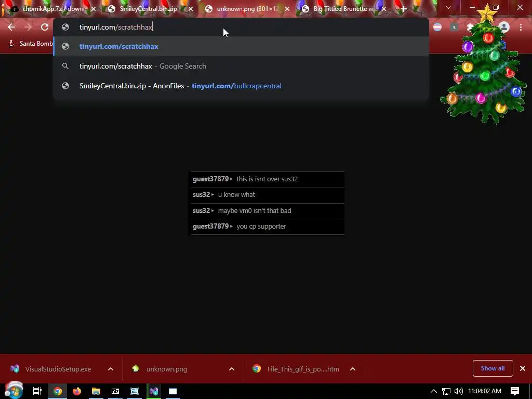Switch to the SmileyCentral.bin.zip tab

pos(148,9)
